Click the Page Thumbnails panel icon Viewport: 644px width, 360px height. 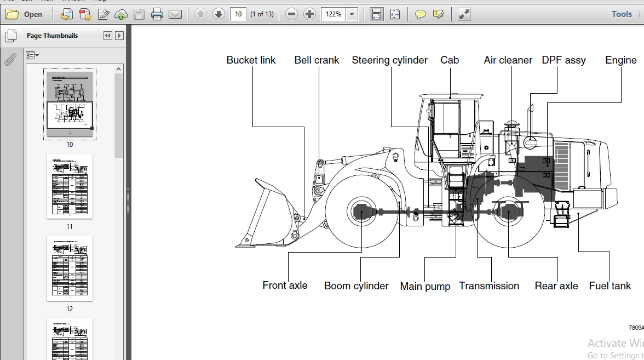(x=11, y=36)
